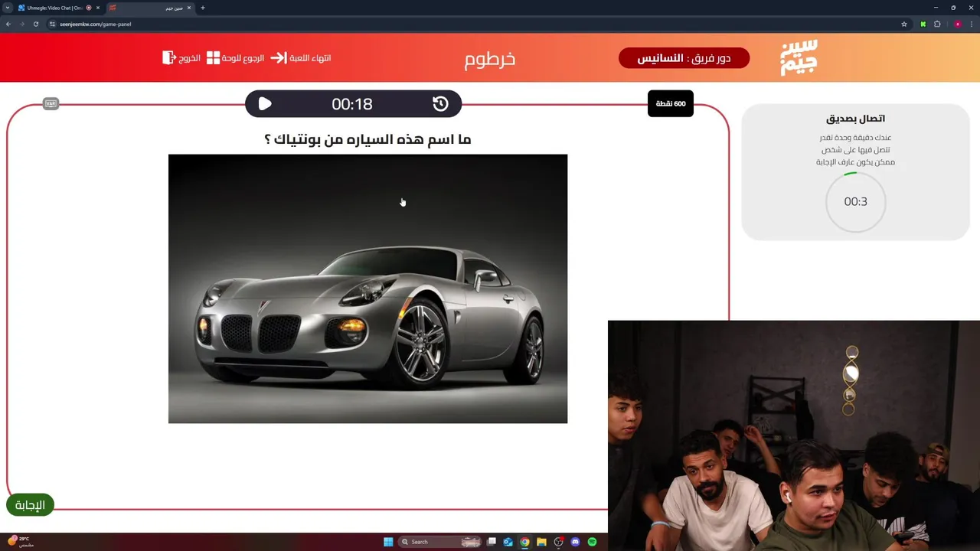The image size is (980, 551).
Task: Click the VAR badge on the question card
Action: (x=51, y=103)
